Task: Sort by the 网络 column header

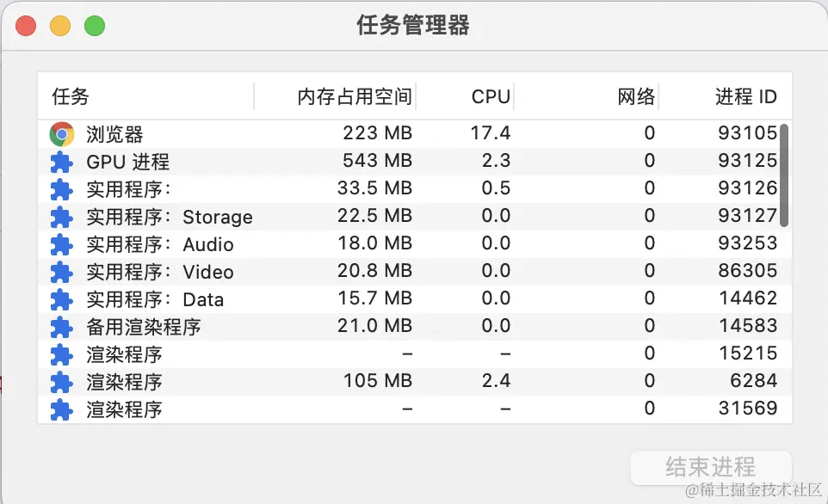Action: click(636, 96)
